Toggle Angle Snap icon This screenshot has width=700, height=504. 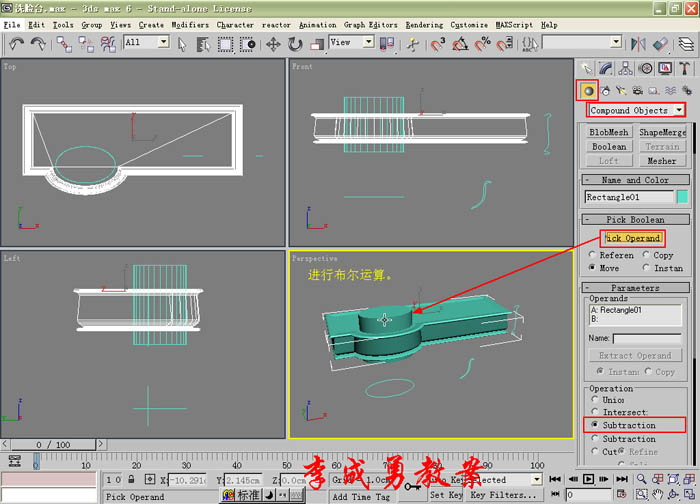tap(460, 44)
